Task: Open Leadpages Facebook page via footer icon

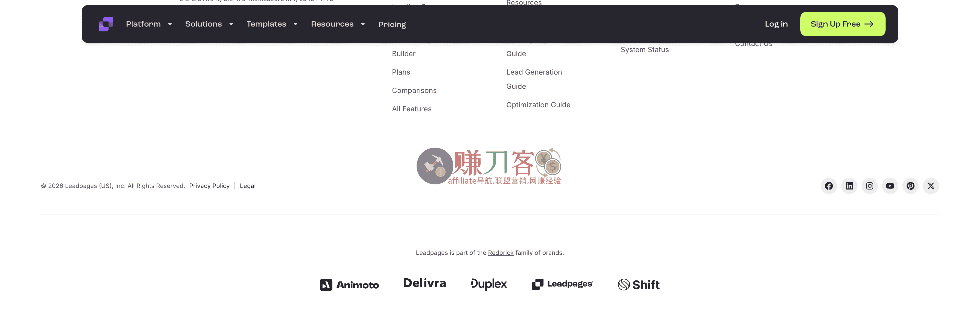Action: 829,186
